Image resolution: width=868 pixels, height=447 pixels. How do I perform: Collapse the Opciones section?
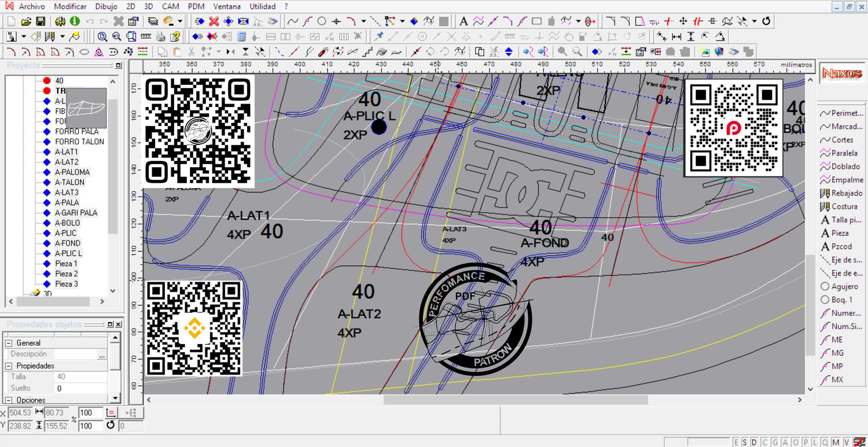click(x=9, y=400)
